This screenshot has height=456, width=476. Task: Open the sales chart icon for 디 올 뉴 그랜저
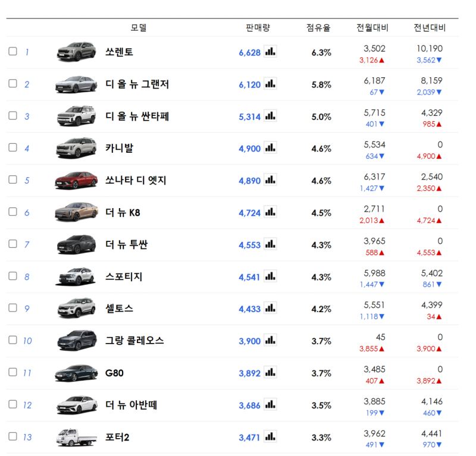click(x=270, y=84)
